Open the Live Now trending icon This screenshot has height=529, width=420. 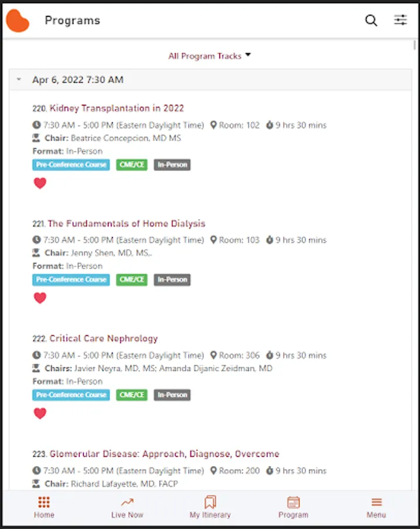tap(127, 503)
